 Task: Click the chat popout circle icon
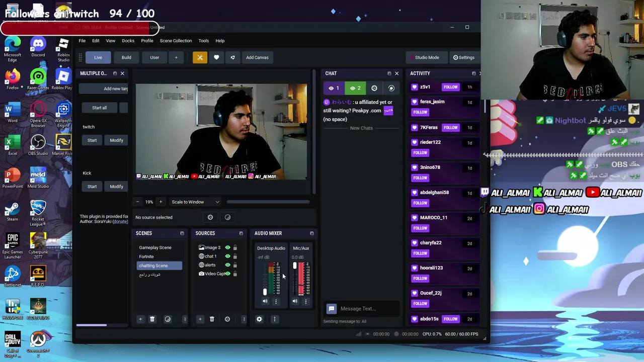(x=391, y=88)
